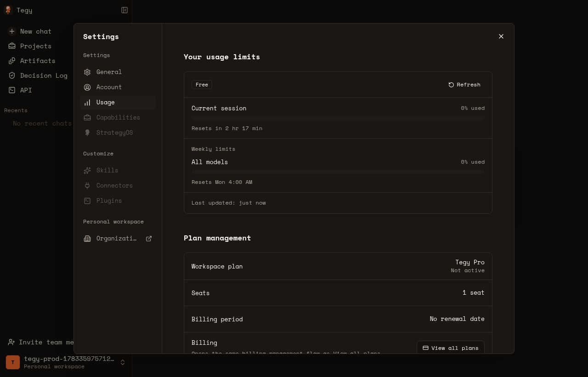
Task: Start a New chat
Action: (36, 31)
